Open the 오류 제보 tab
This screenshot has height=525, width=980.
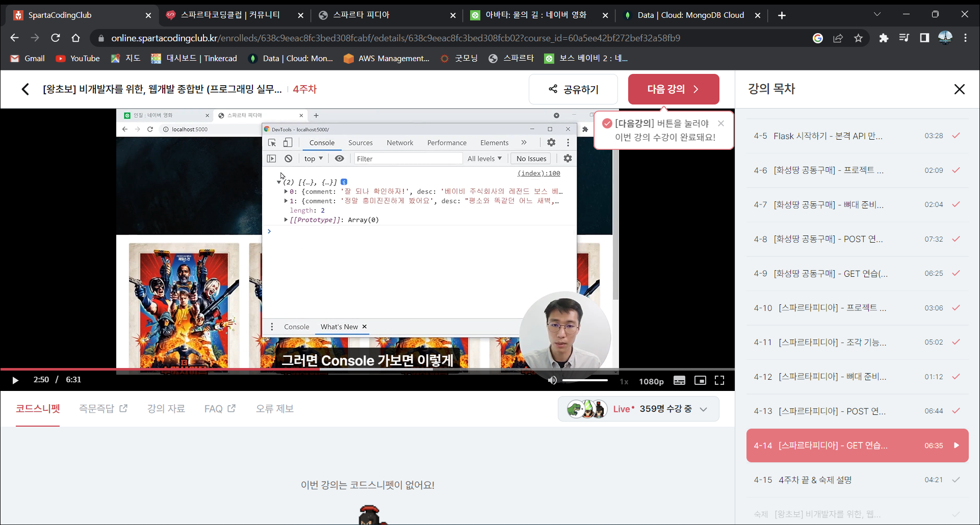click(x=275, y=408)
